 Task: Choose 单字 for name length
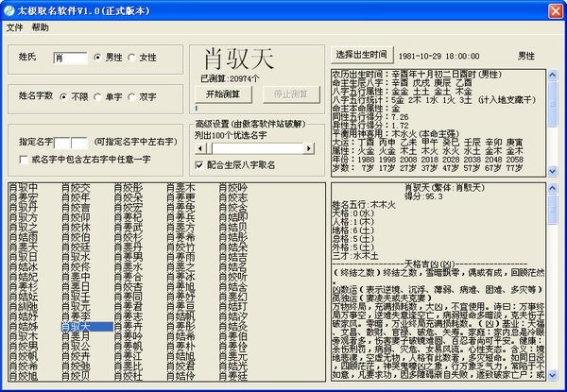pyautogui.click(x=97, y=97)
